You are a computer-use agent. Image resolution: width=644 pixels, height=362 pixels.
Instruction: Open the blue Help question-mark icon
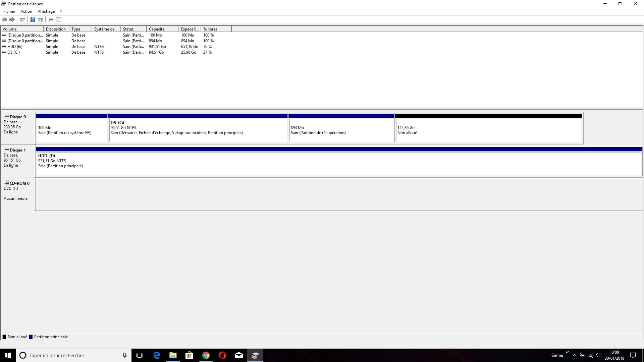click(x=33, y=20)
